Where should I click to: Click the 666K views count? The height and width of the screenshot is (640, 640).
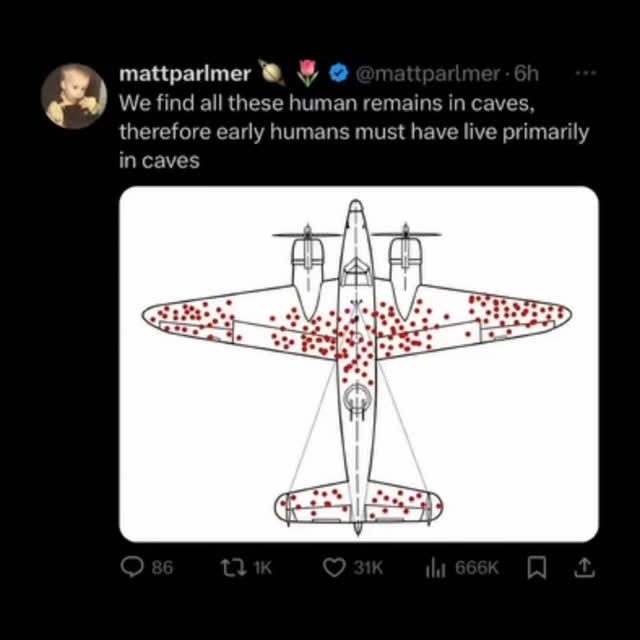[x=476, y=568]
